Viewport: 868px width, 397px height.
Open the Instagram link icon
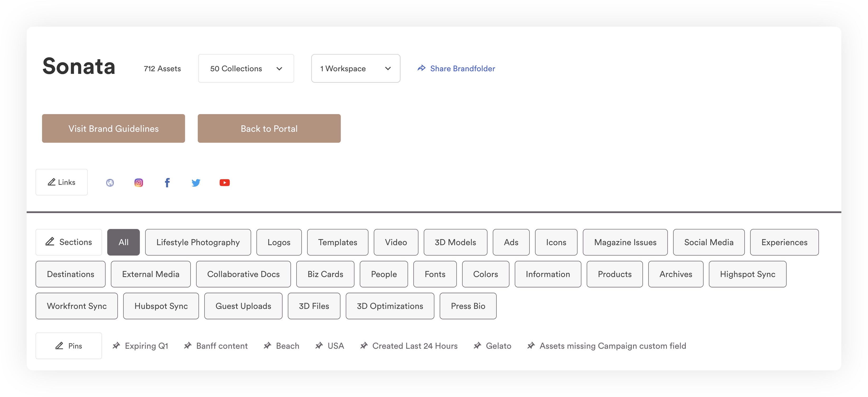(139, 183)
